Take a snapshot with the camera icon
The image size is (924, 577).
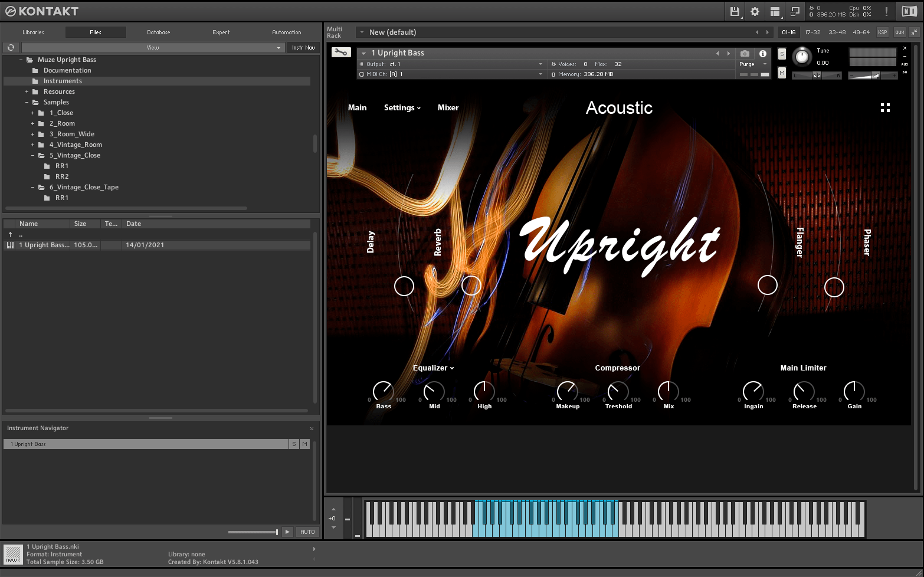(745, 54)
